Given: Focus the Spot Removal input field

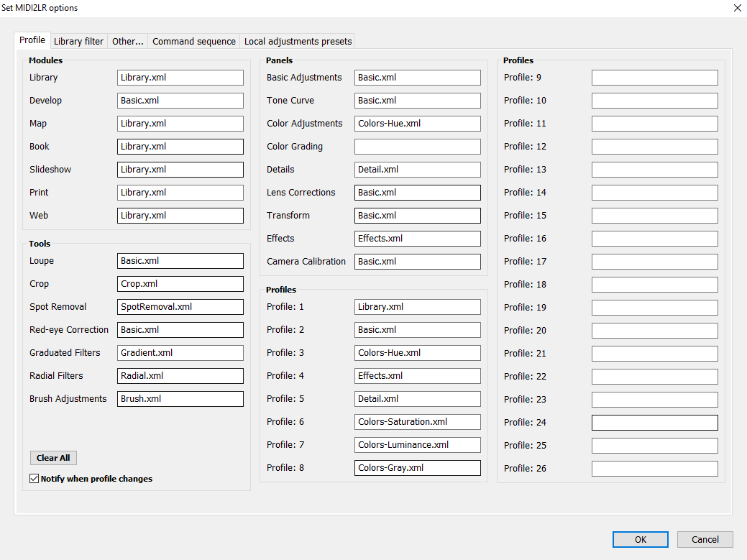Looking at the screenshot, I should [x=180, y=307].
